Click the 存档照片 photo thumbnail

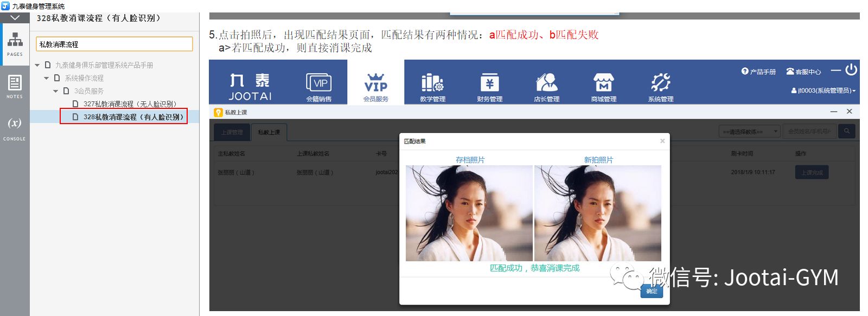(x=469, y=213)
